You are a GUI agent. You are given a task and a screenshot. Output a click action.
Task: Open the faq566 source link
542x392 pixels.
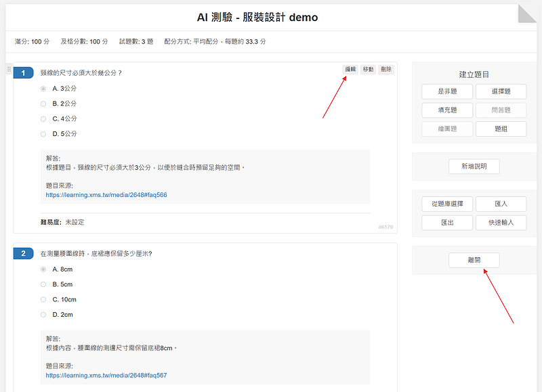(106, 195)
